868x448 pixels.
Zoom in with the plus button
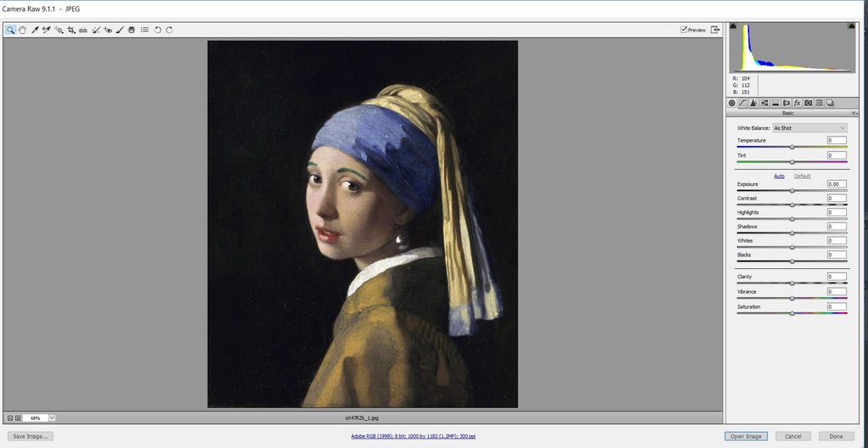18,417
